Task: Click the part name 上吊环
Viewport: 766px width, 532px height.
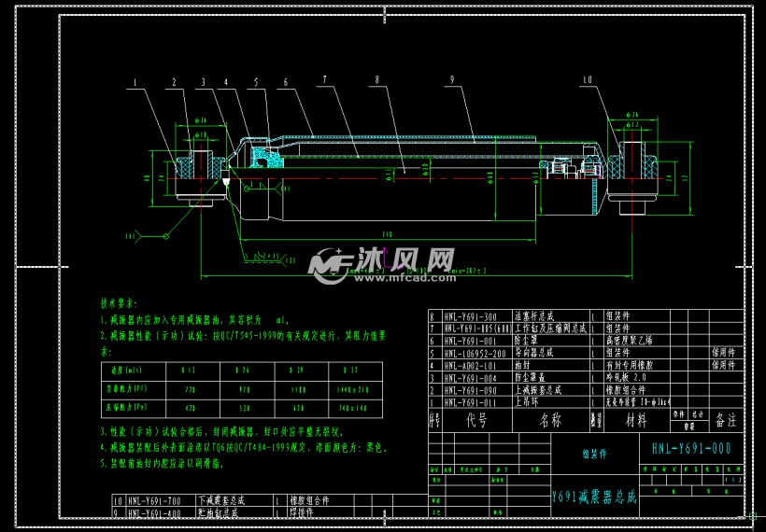Action: click(526, 402)
